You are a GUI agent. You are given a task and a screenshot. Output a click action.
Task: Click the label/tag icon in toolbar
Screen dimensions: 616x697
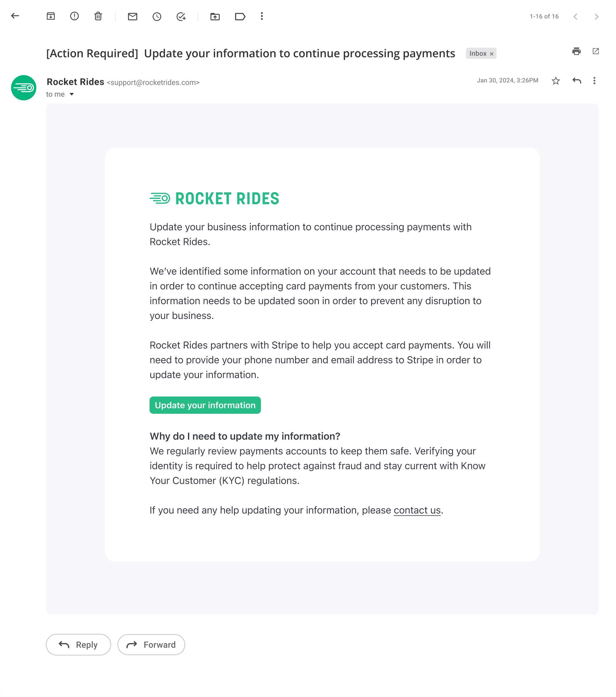[x=240, y=16]
